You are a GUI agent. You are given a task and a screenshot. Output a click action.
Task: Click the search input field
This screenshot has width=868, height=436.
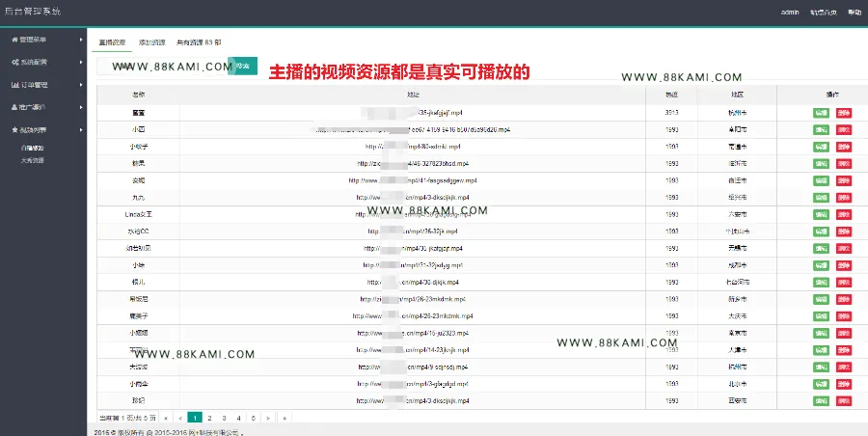pos(162,66)
